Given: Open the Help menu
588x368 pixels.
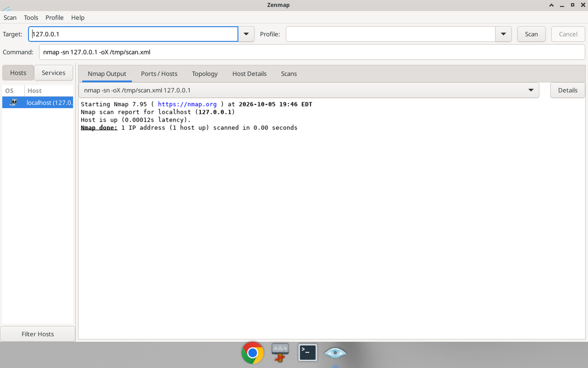Looking at the screenshot, I should 78,17.
